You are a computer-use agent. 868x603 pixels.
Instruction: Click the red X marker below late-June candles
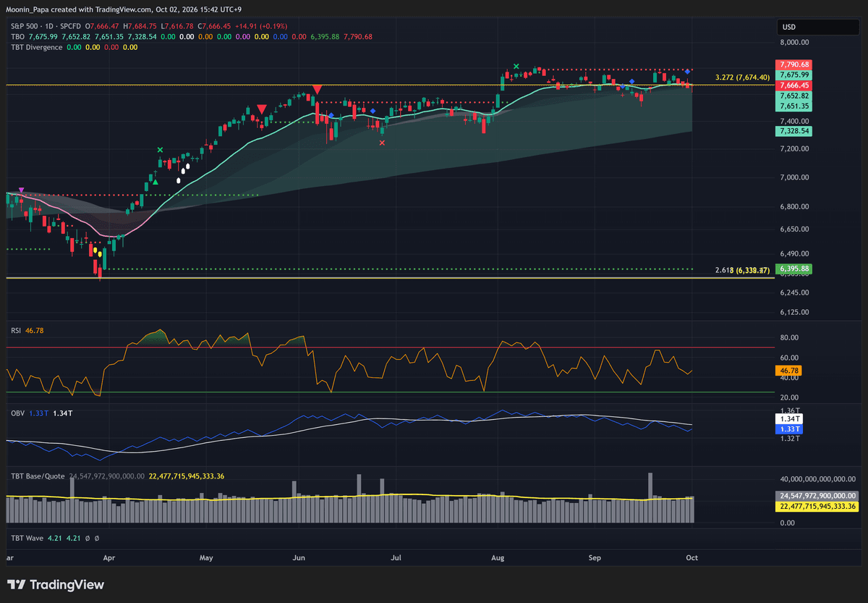click(x=382, y=143)
